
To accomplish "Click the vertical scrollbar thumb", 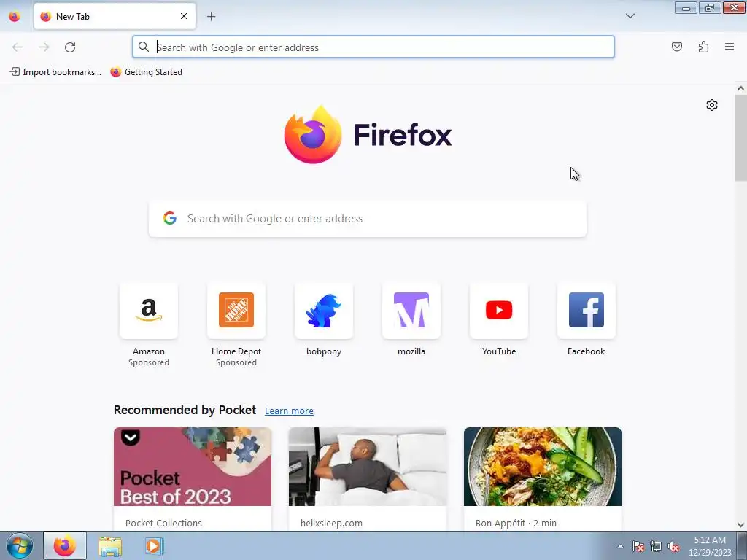I will coord(740,138).
